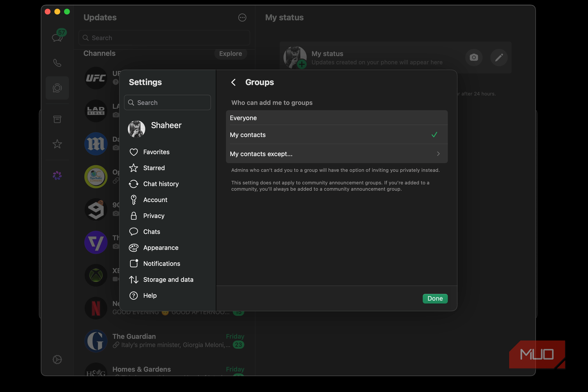This screenshot has width=588, height=392.
Task: Click the Account key icon
Action: coord(134,200)
